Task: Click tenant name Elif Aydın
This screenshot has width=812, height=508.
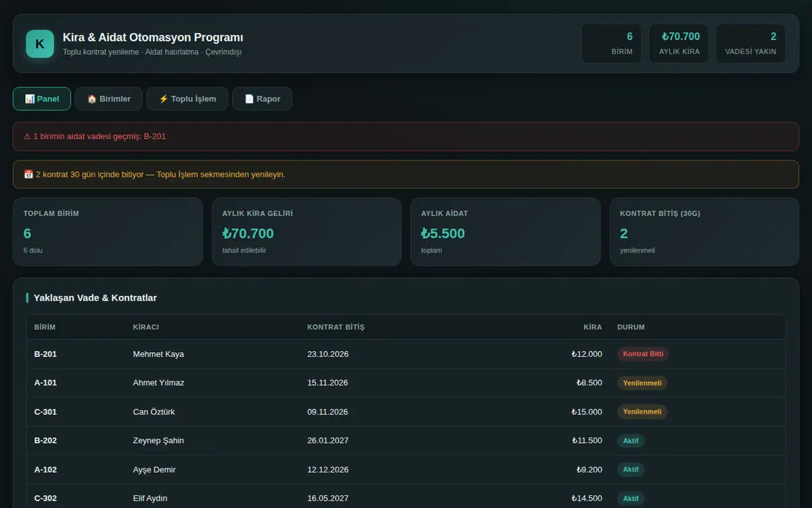Action: (150, 499)
